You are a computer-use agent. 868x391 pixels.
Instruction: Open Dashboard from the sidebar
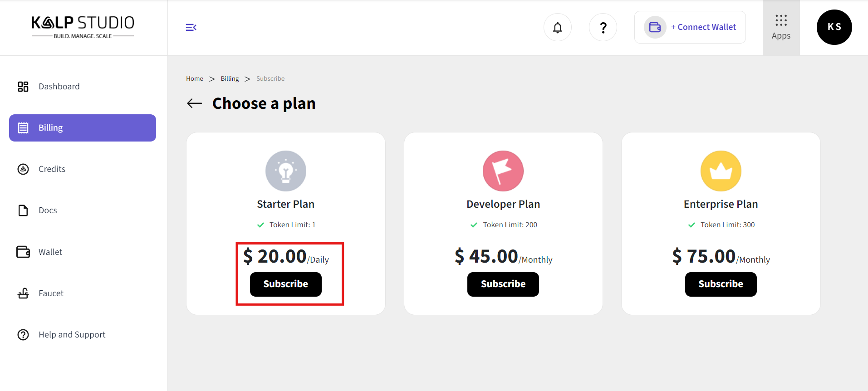[59, 87]
